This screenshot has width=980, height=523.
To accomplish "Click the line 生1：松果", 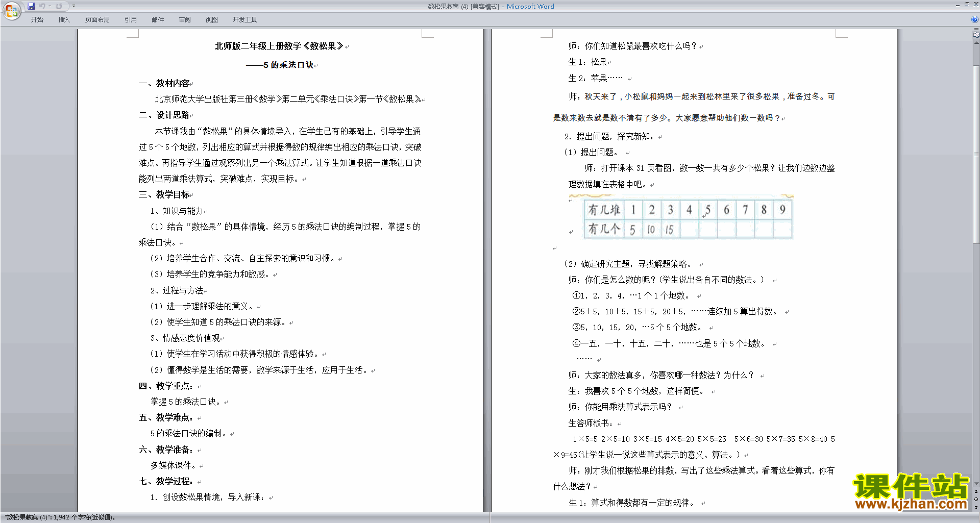I will coord(587,62).
